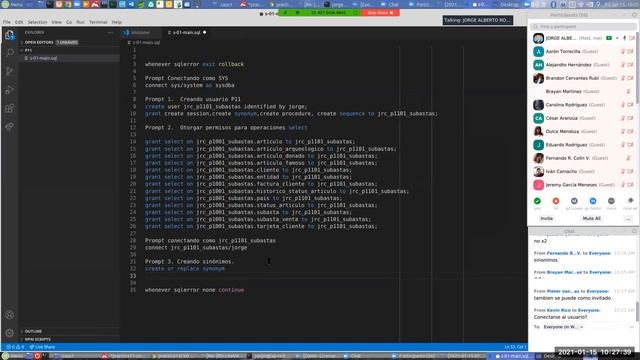The image size is (640, 360).
Task: Open the Selection menu
Action: (x=37, y=22)
